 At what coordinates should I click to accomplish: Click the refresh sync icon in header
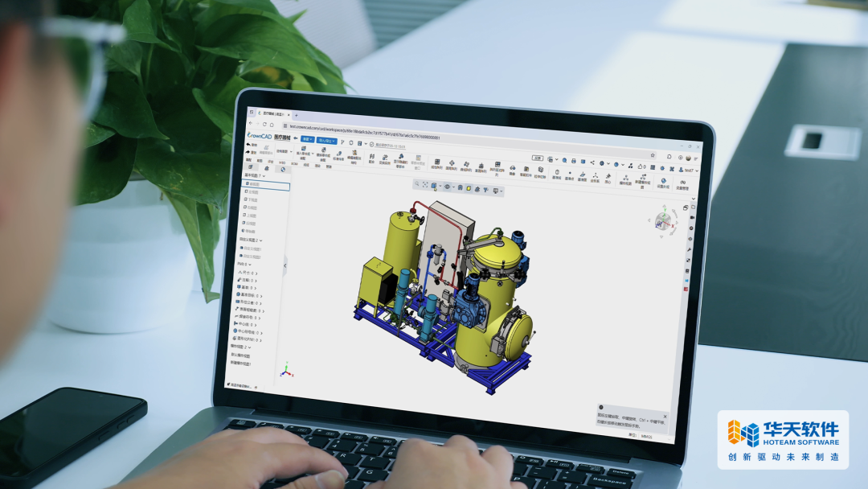click(x=351, y=143)
